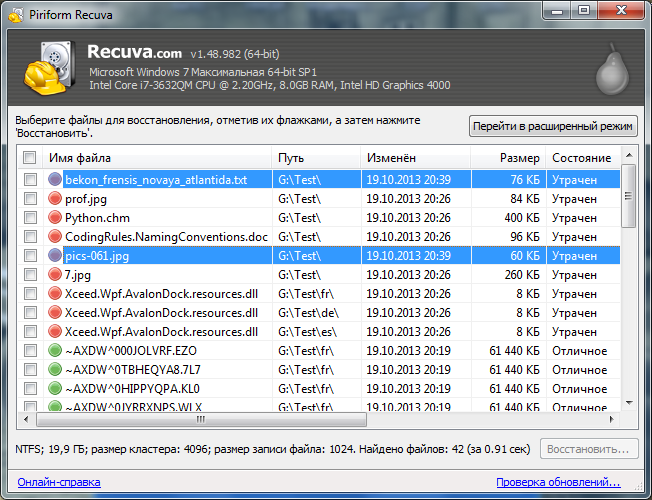Check the box for ~AXDW^000JOLVRF.EZO
The height and width of the screenshot is (500, 652).
[30, 351]
